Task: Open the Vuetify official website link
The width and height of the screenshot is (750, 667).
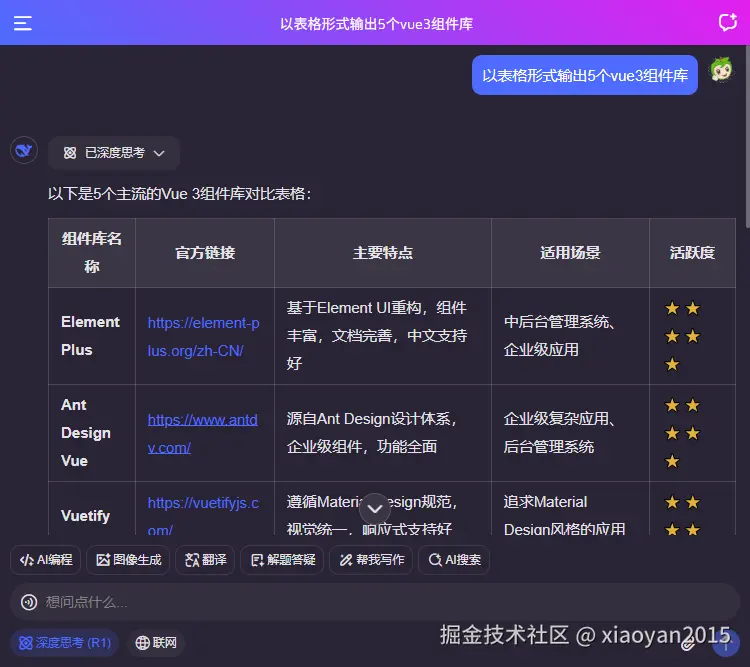Action: pos(203,516)
